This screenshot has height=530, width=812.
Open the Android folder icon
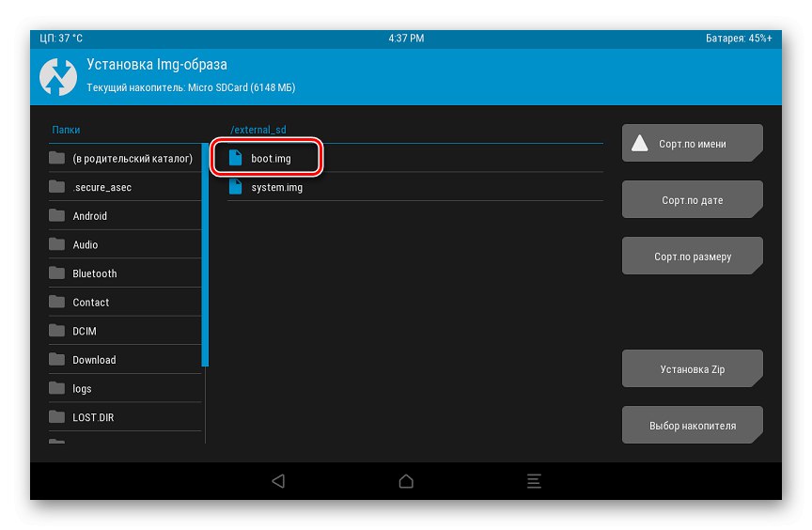coord(57,215)
